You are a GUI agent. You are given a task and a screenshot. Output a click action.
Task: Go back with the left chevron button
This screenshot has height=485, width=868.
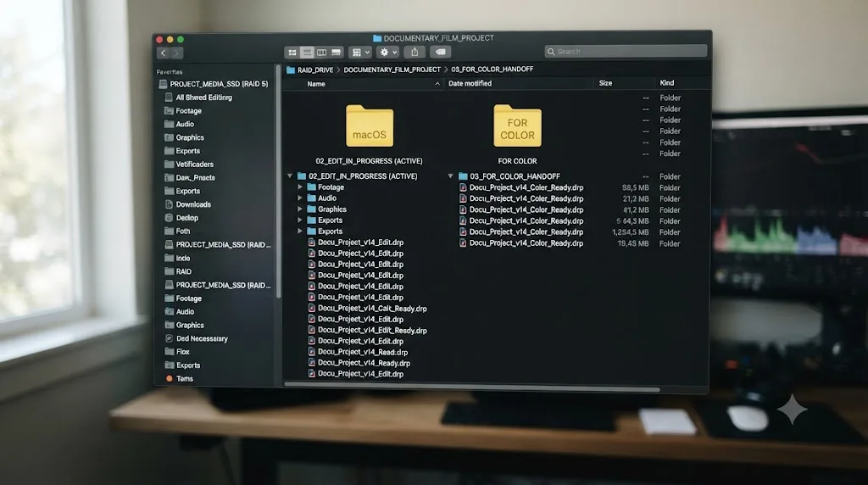(x=164, y=53)
